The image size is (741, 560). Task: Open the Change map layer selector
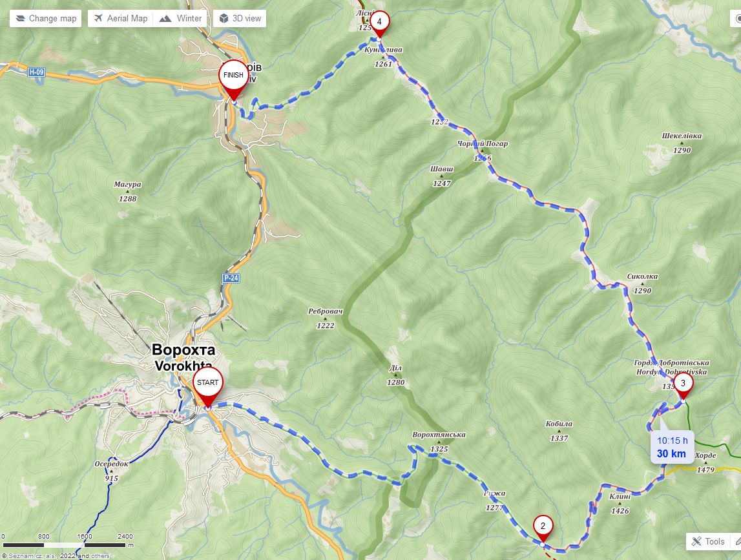tap(45, 19)
